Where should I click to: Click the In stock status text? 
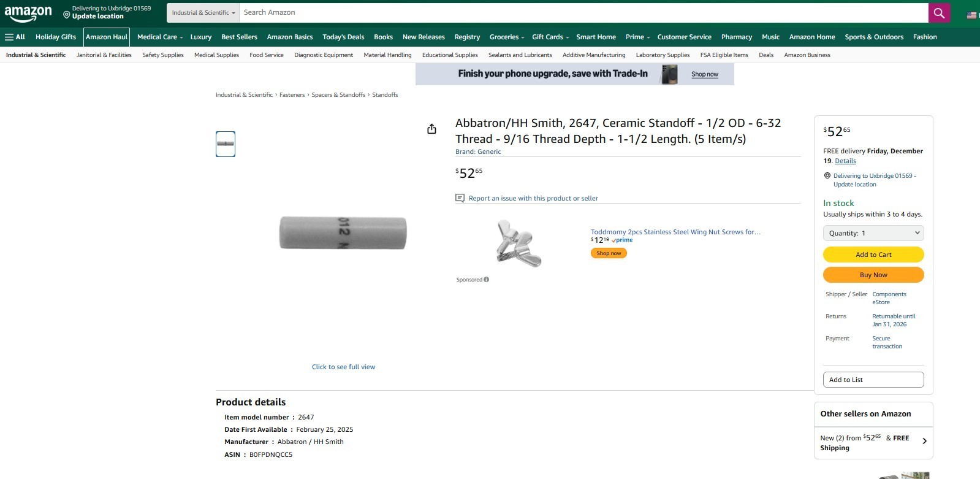pos(838,203)
